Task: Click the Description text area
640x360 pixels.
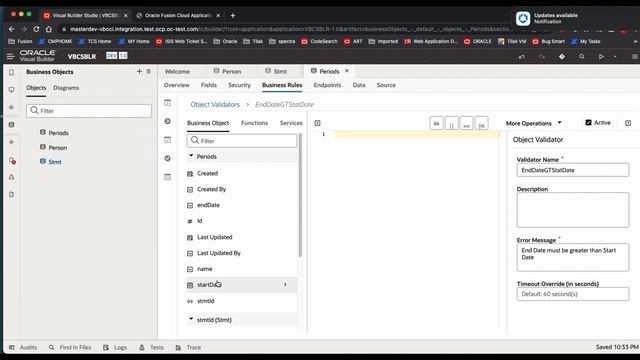Action: 573,210
